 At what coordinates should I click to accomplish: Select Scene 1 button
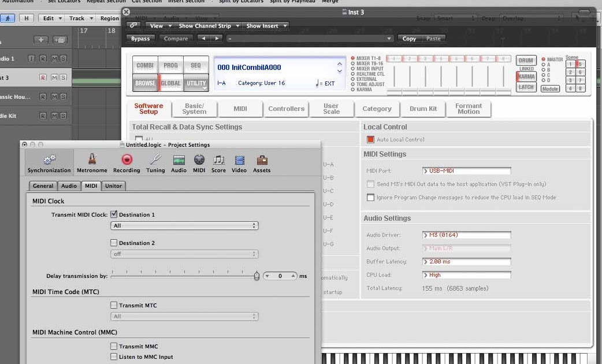pyautogui.click(x=570, y=64)
